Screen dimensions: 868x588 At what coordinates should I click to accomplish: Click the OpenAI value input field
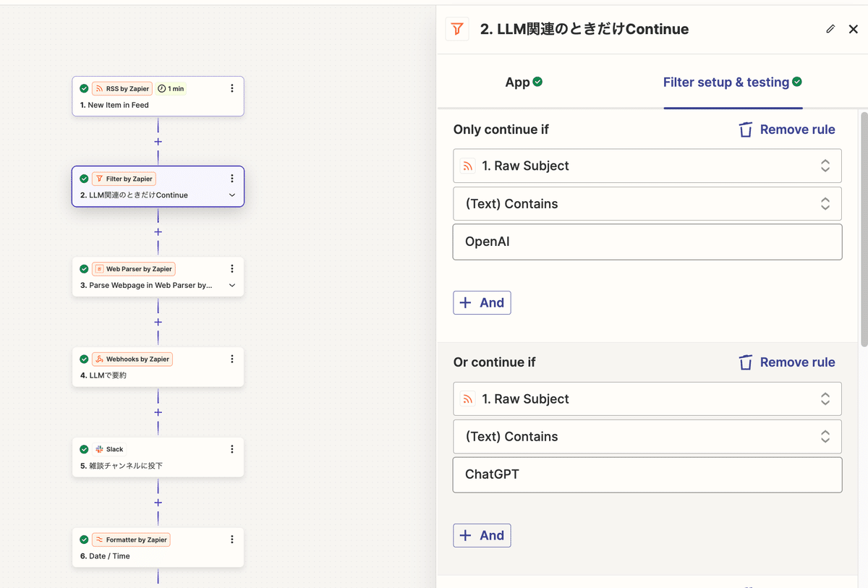[x=647, y=242]
